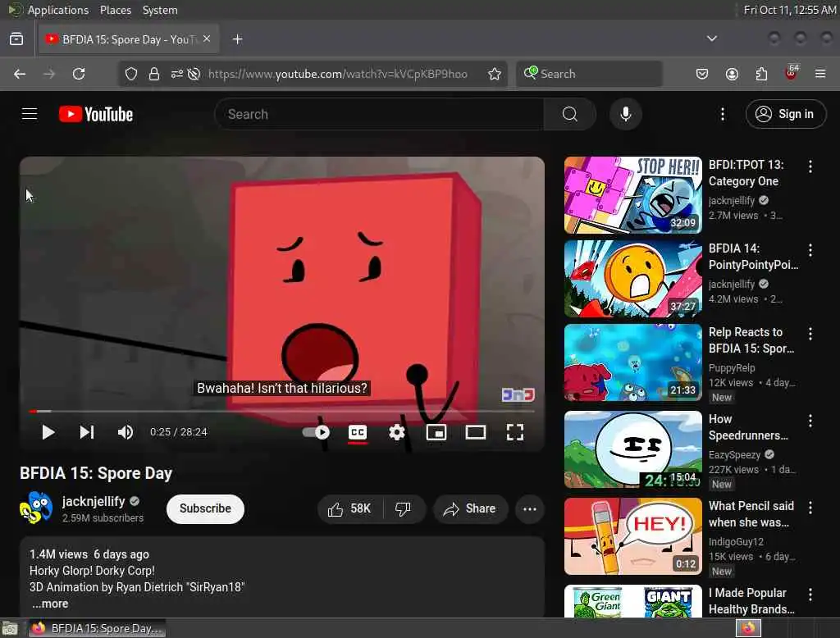
Task: Share the video
Action: [470, 509]
